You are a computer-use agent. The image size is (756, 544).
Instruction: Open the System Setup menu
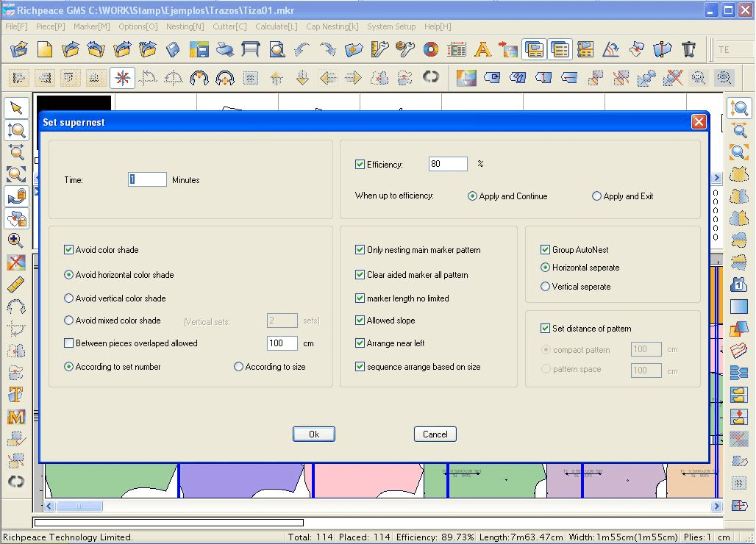391,26
